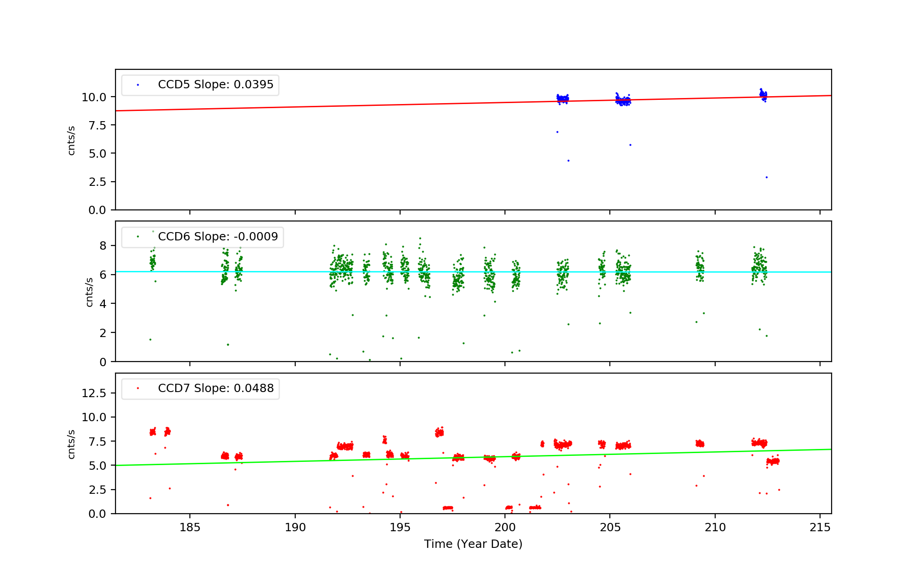The image size is (924, 577).
Task: Click the CCD7 Slope legend entry
Action: pyautogui.click(x=216, y=388)
